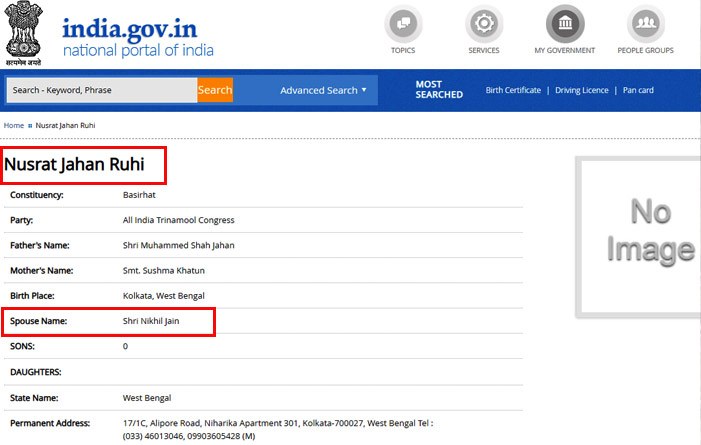Click the orange Search button
Screen dimensions: 701x445
click(215, 90)
